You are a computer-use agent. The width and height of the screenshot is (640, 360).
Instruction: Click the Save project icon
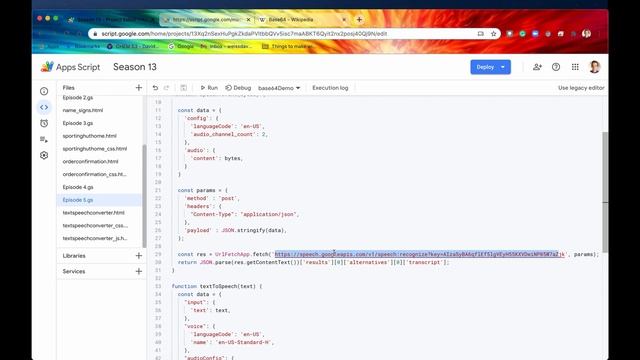184,88
